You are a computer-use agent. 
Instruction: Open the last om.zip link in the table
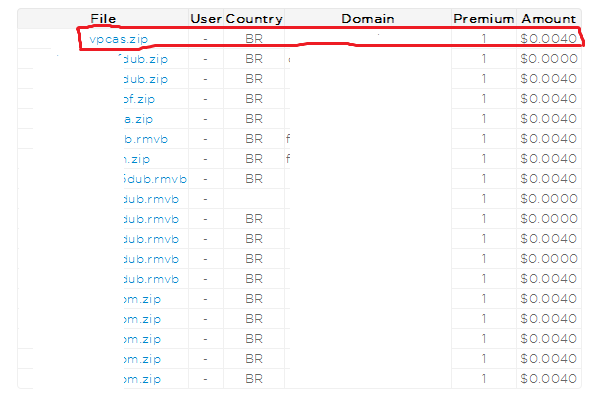(x=142, y=379)
